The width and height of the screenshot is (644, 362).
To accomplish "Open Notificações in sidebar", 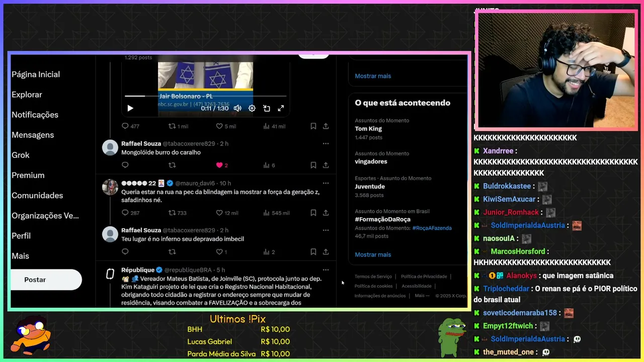I will coord(35,115).
